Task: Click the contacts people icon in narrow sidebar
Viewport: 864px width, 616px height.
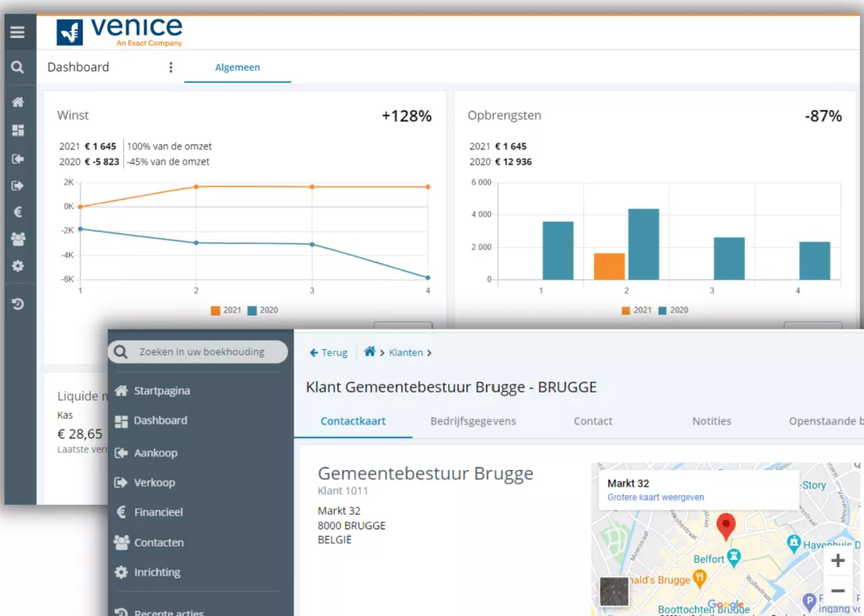Action: 18,239
